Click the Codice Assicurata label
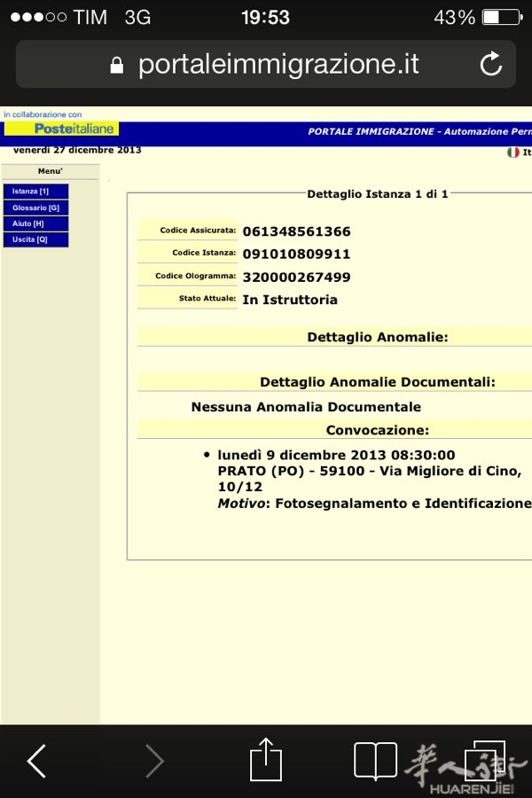This screenshot has height=798, width=532. point(198,231)
